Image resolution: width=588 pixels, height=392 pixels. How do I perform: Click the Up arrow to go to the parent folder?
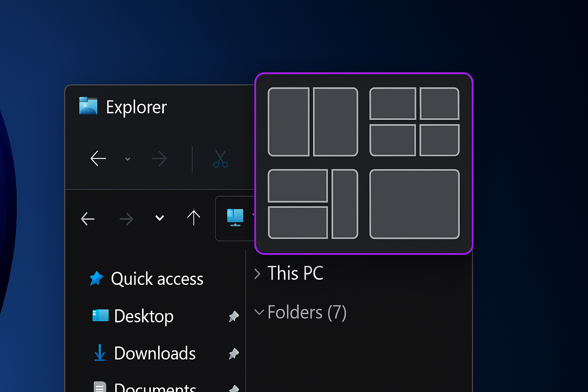tap(194, 217)
